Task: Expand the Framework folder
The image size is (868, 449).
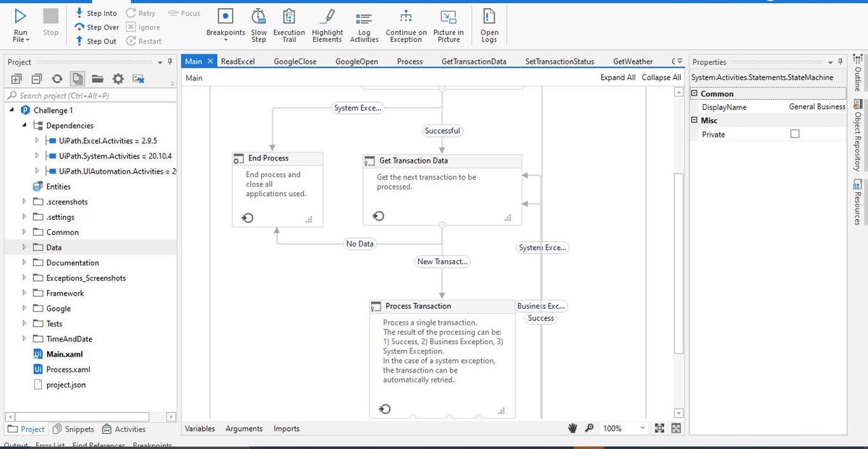Action: pyautogui.click(x=25, y=293)
